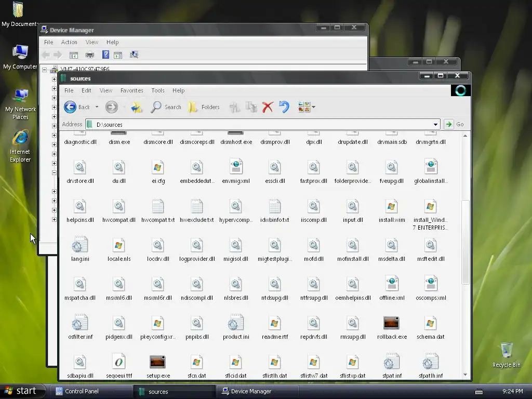532x399 pixels.
Task: Open Action menu in Device Manager
Action: (x=69, y=42)
